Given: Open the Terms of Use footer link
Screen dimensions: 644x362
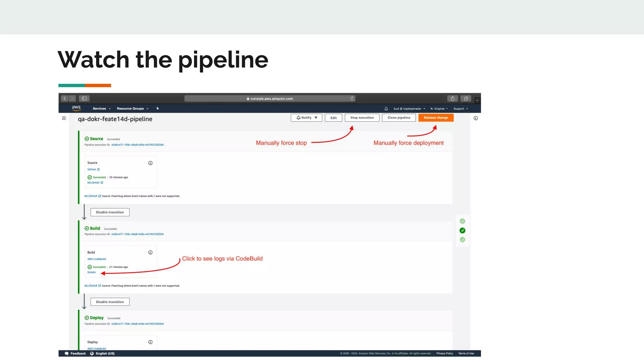Looking at the screenshot, I should pos(466,354).
